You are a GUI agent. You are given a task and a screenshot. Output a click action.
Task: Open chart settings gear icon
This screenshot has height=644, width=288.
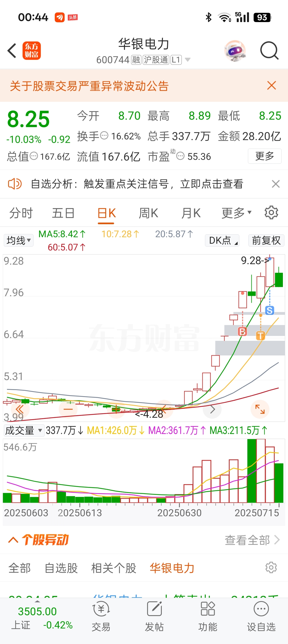(x=271, y=213)
